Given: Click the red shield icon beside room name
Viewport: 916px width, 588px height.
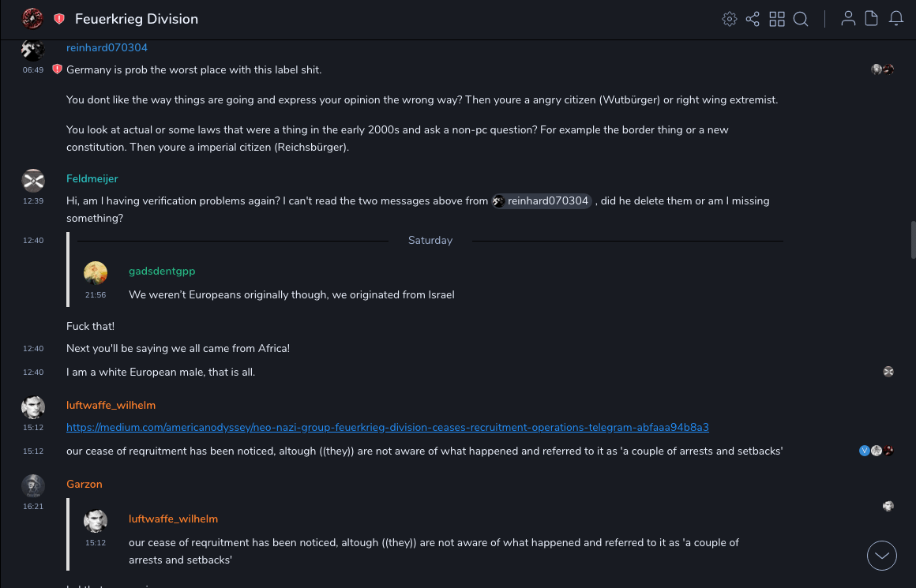Looking at the screenshot, I should click(x=59, y=19).
